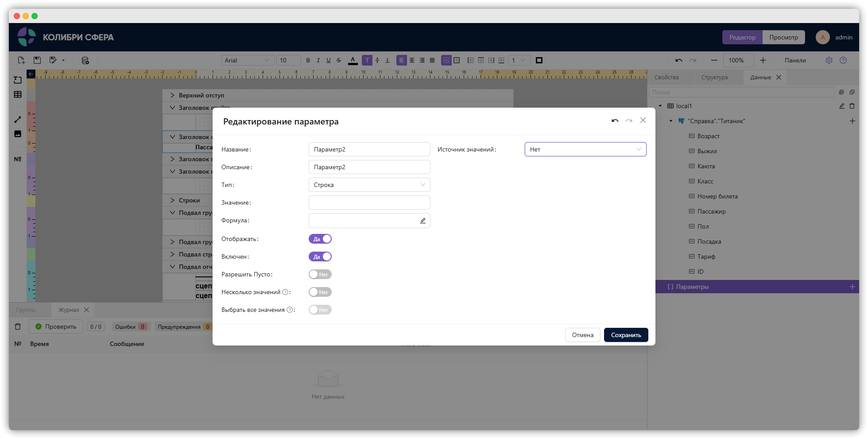This screenshot has width=868, height=439.
Task: Click the Поиск search field
Action: pos(741,92)
